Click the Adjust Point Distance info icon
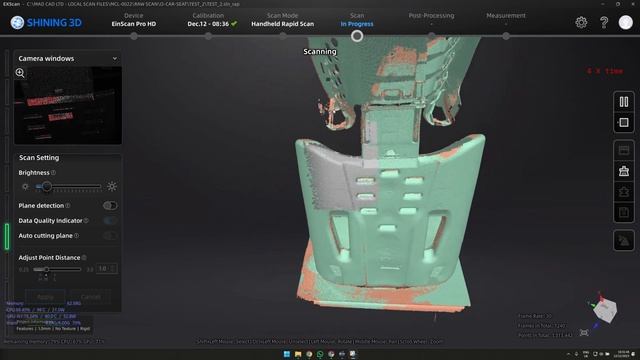The width and height of the screenshot is (640, 360). (x=84, y=258)
